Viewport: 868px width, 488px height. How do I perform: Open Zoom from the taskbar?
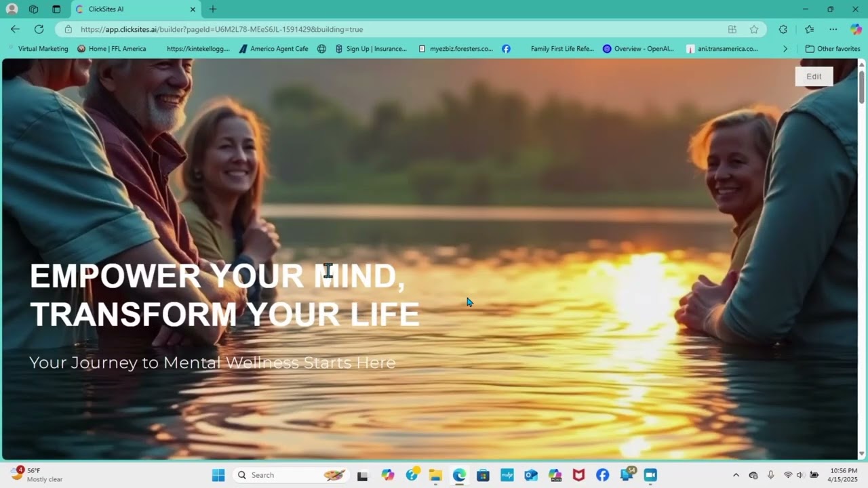650,475
